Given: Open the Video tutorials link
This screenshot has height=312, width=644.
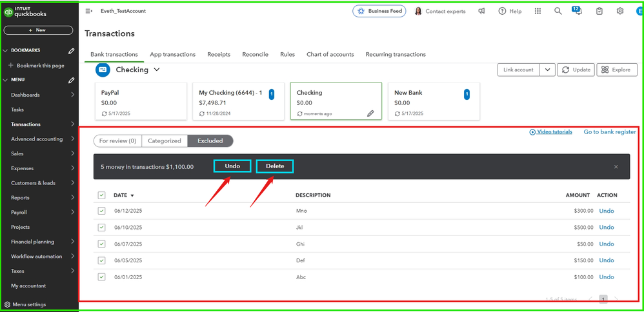Looking at the screenshot, I should (x=551, y=132).
